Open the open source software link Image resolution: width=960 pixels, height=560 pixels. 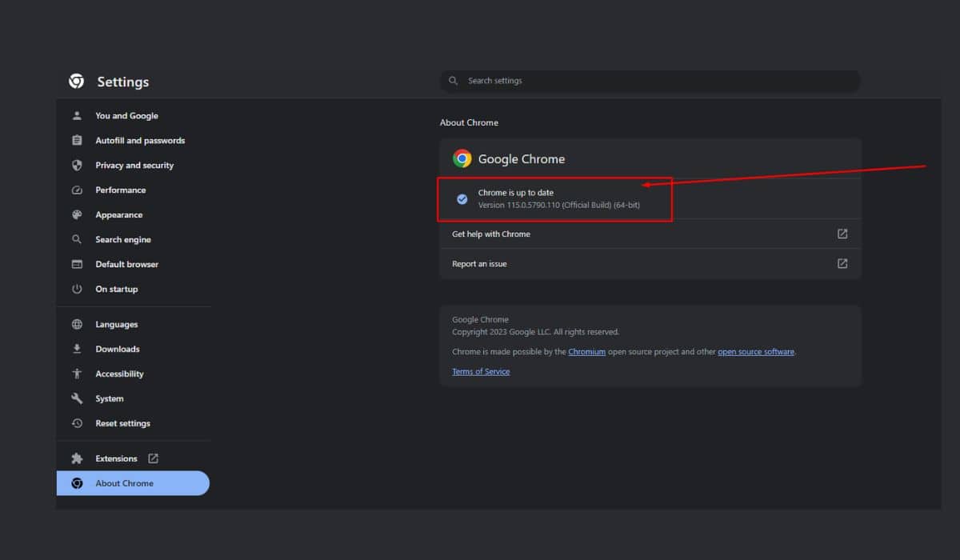(x=756, y=352)
